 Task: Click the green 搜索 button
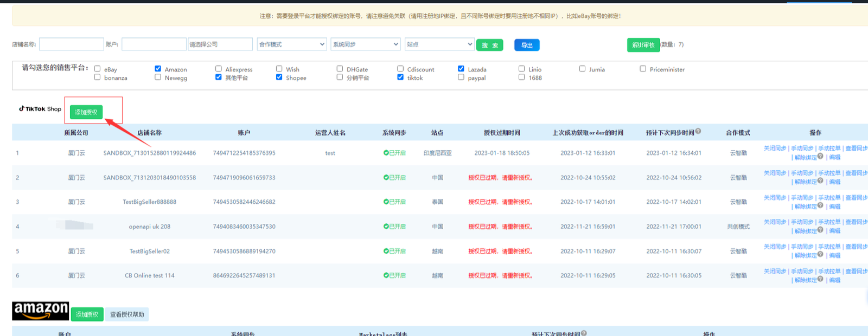coord(490,45)
